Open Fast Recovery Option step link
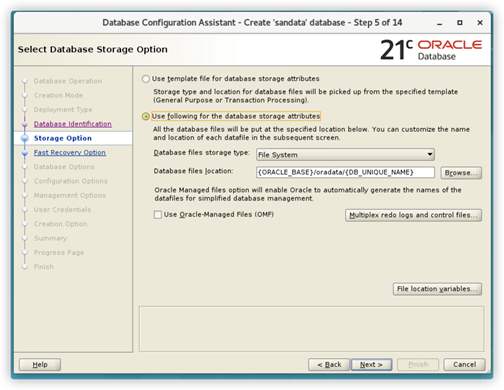This screenshot has height=390, width=504. coord(70,153)
